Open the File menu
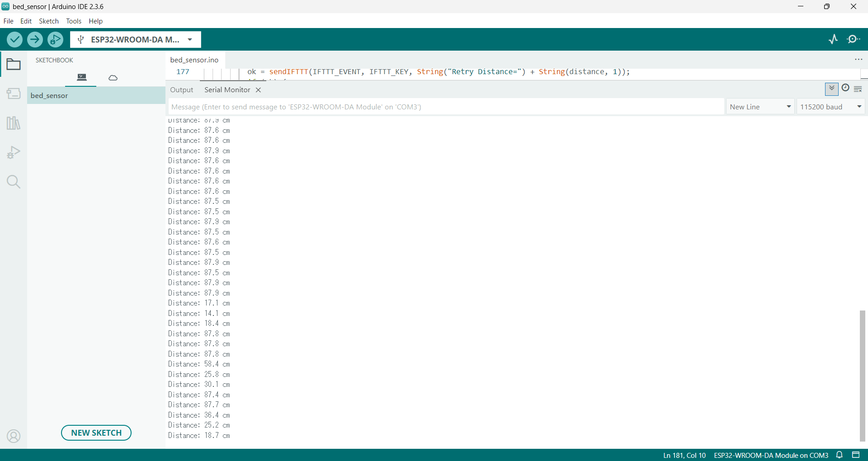This screenshot has height=461, width=868. [9, 21]
